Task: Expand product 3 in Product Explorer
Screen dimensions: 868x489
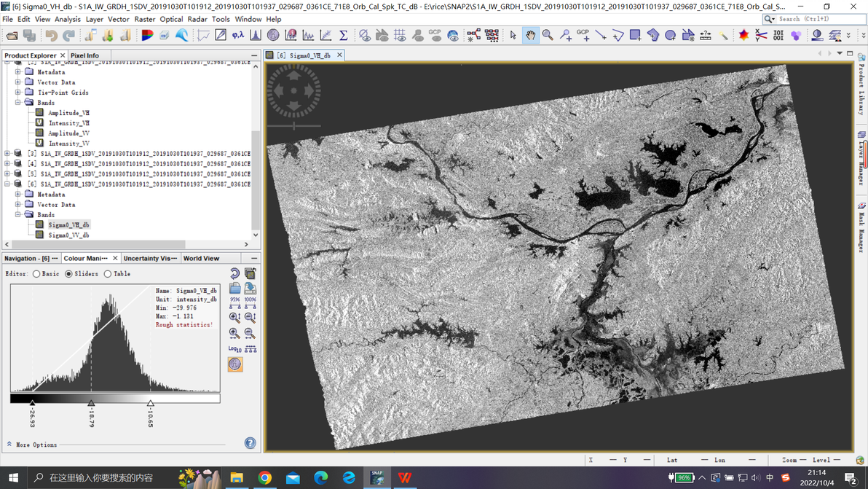Action: [7, 154]
